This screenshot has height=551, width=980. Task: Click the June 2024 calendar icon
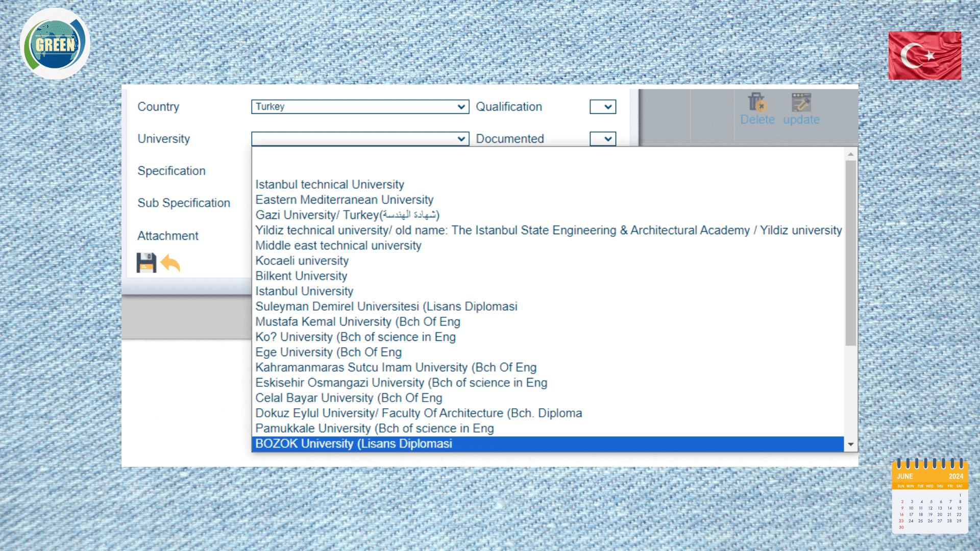tap(929, 496)
